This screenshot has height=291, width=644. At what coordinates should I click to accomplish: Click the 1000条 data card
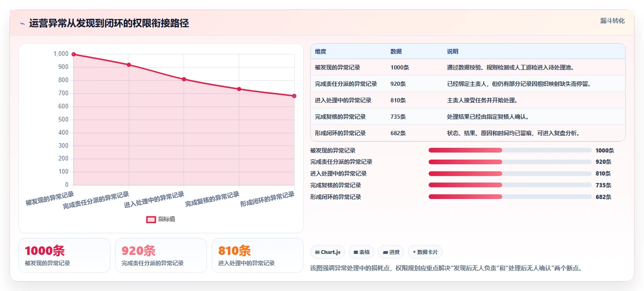pos(64,255)
